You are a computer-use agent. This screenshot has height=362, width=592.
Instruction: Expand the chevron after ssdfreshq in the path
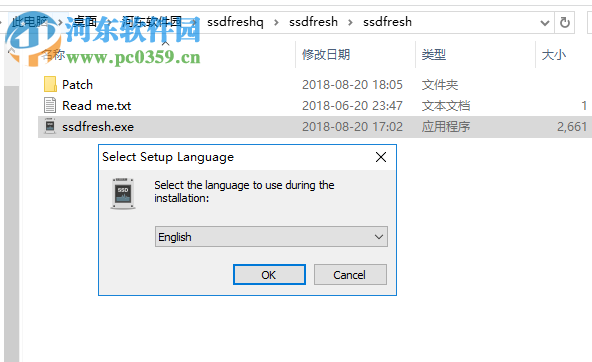[x=276, y=23]
